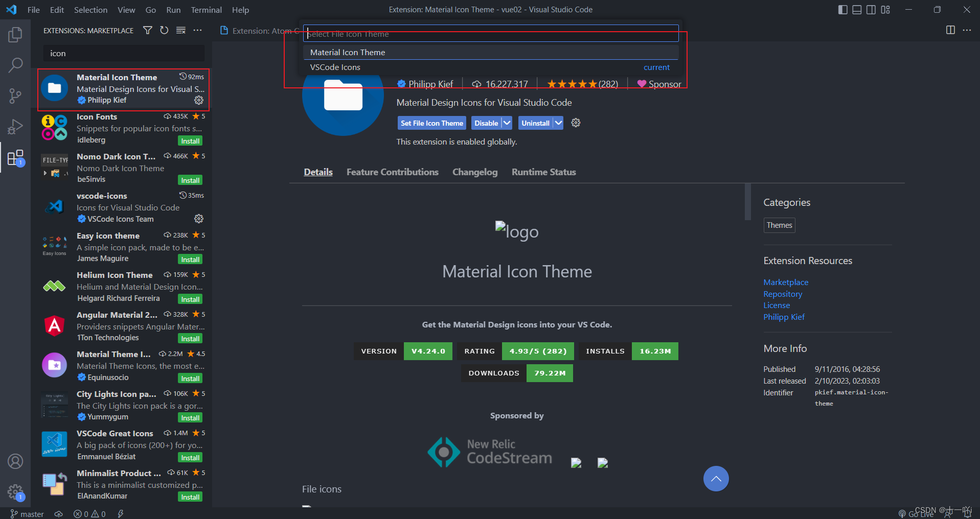Switch to Runtime Status tab
Viewport: 980px width, 519px height.
click(x=543, y=172)
